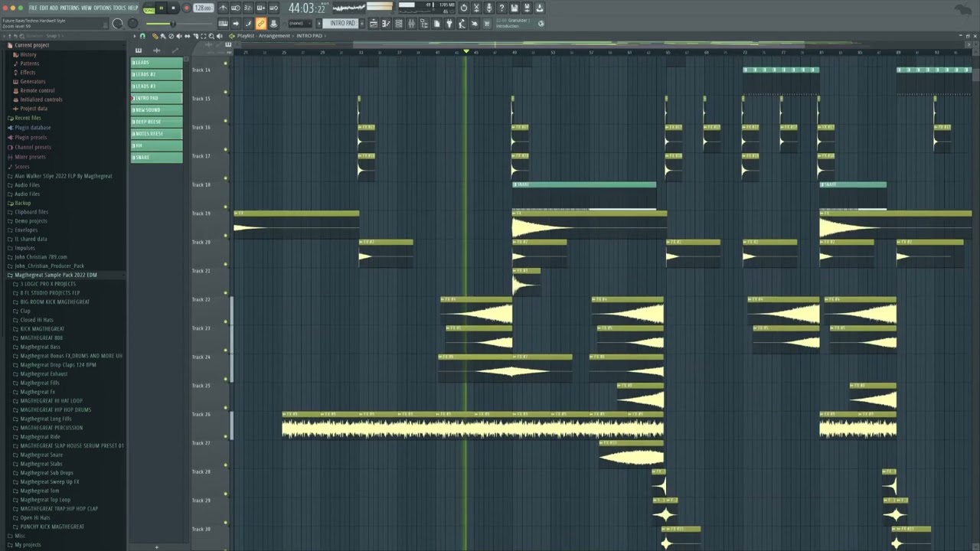The height and width of the screenshot is (551, 980).
Task: Open the ADD menu
Action: (x=54, y=8)
